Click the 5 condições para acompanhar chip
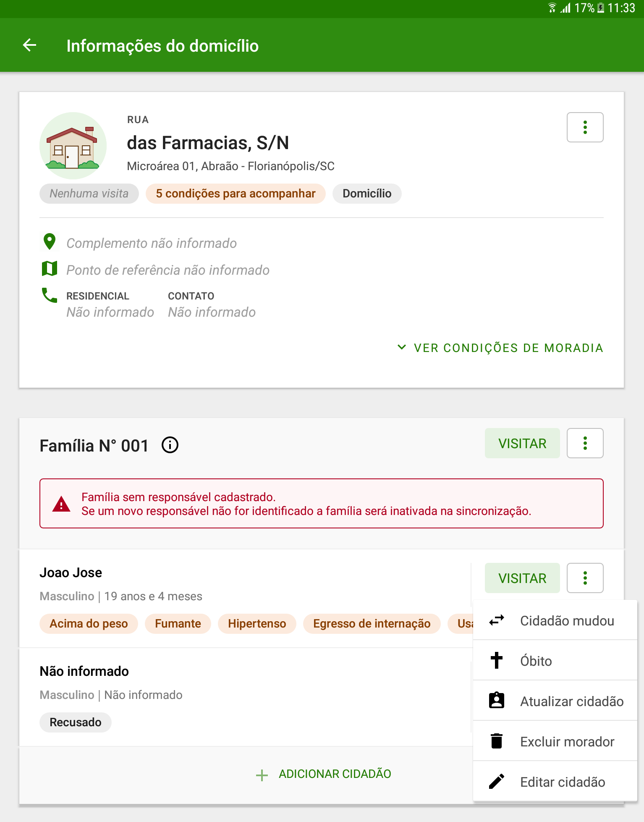Screen dimensions: 644x822 (236, 194)
